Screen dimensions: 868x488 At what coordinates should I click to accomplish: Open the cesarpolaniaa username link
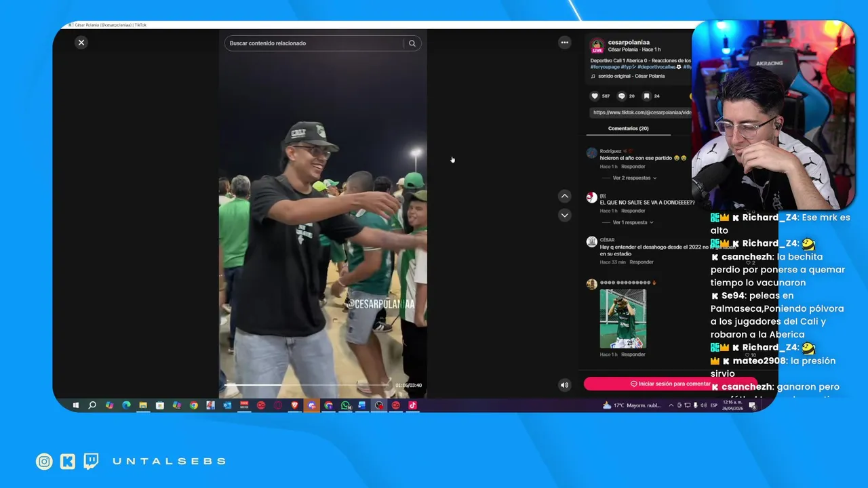tap(629, 42)
